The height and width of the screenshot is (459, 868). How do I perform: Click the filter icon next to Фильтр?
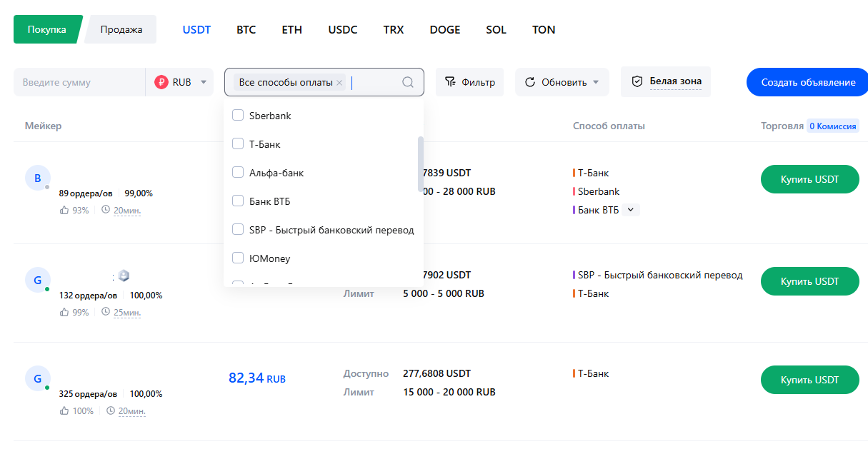(x=450, y=82)
